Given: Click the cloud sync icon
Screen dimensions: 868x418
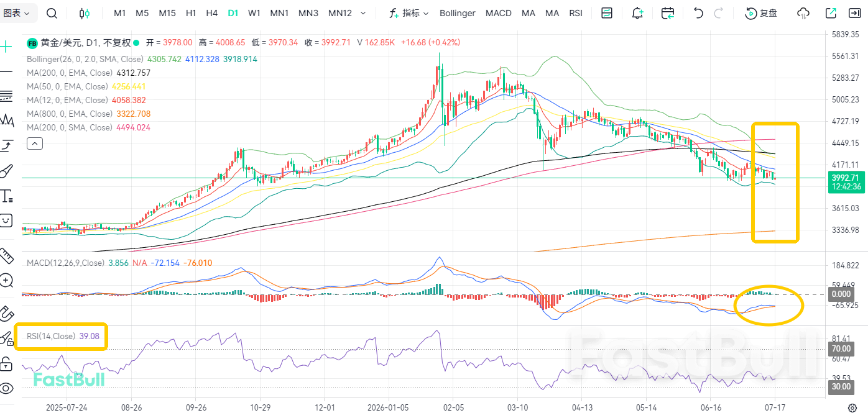Looking at the screenshot, I should click(x=803, y=13).
